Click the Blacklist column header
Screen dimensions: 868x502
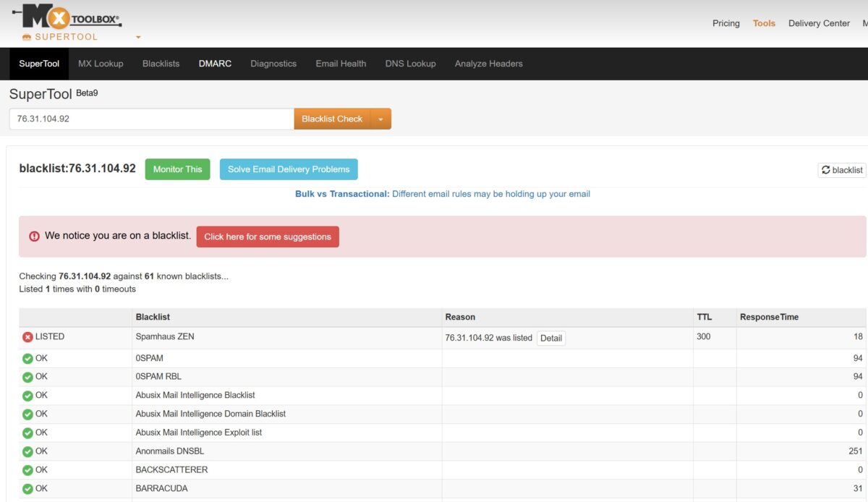153,317
